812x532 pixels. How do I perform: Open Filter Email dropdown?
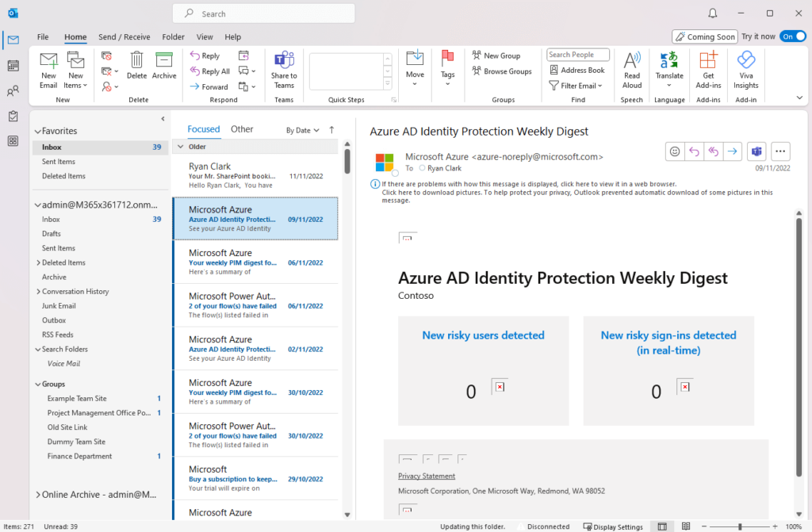(x=576, y=86)
